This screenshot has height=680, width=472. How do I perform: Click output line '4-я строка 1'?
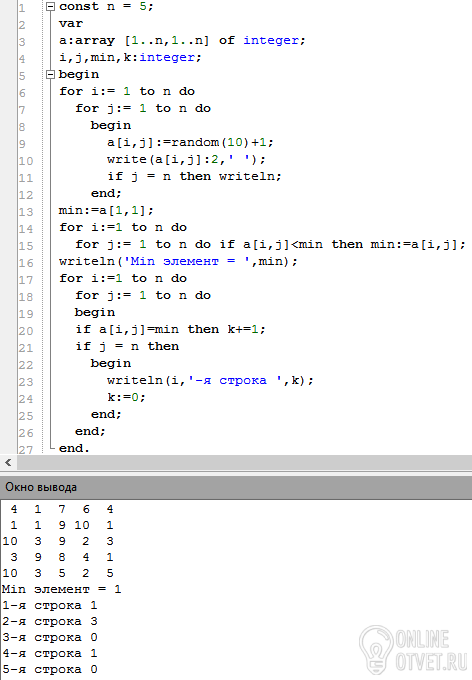pos(50,654)
